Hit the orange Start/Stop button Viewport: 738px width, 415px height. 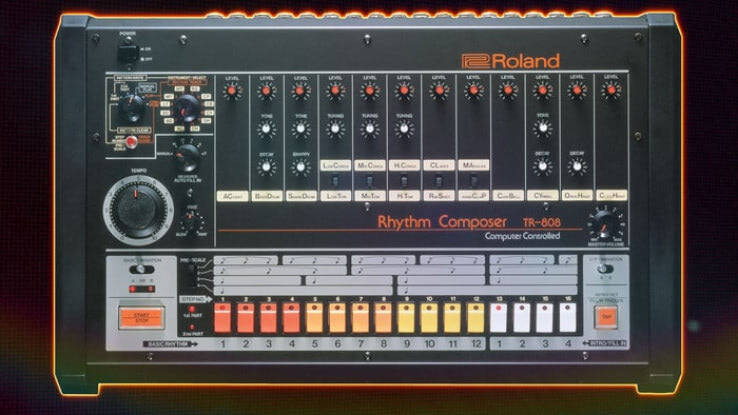pyautogui.click(x=141, y=317)
